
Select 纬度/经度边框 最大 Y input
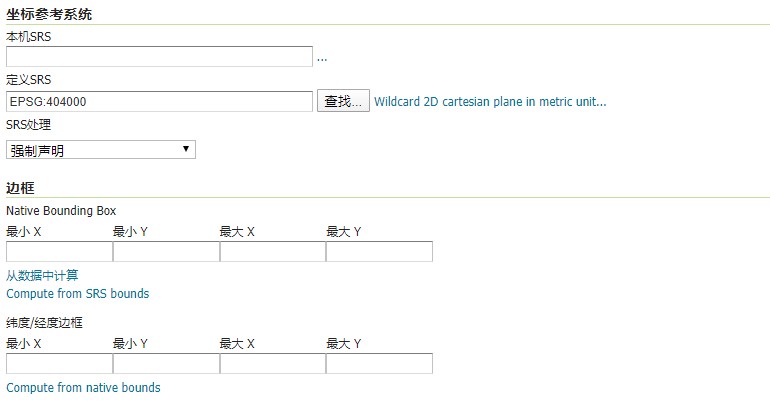click(x=379, y=364)
